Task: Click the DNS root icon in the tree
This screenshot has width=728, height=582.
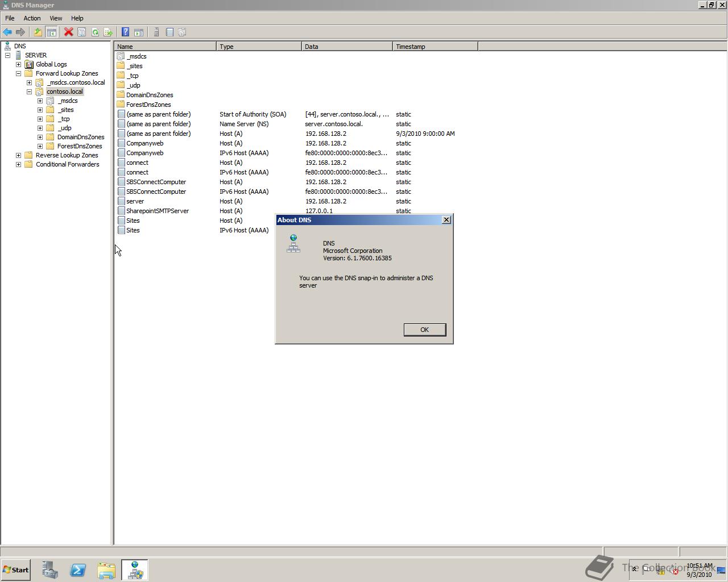Action: point(7,46)
